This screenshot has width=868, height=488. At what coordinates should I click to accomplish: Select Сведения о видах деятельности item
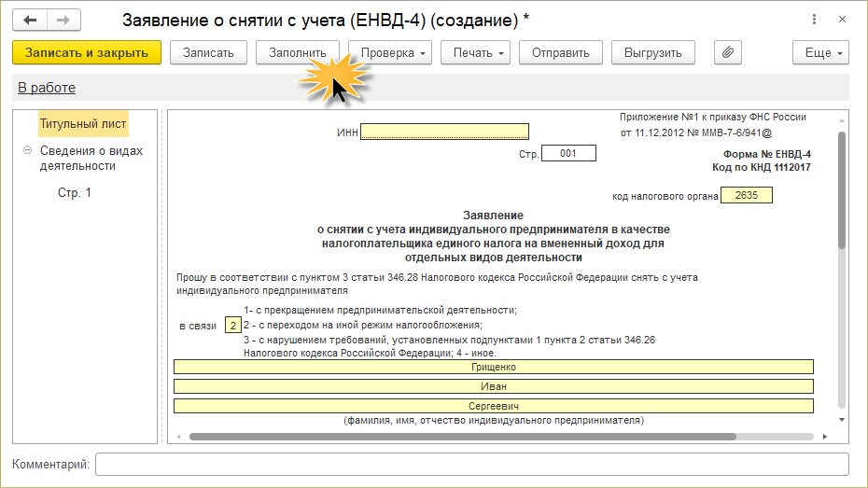pyautogui.click(x=91, y=159)
